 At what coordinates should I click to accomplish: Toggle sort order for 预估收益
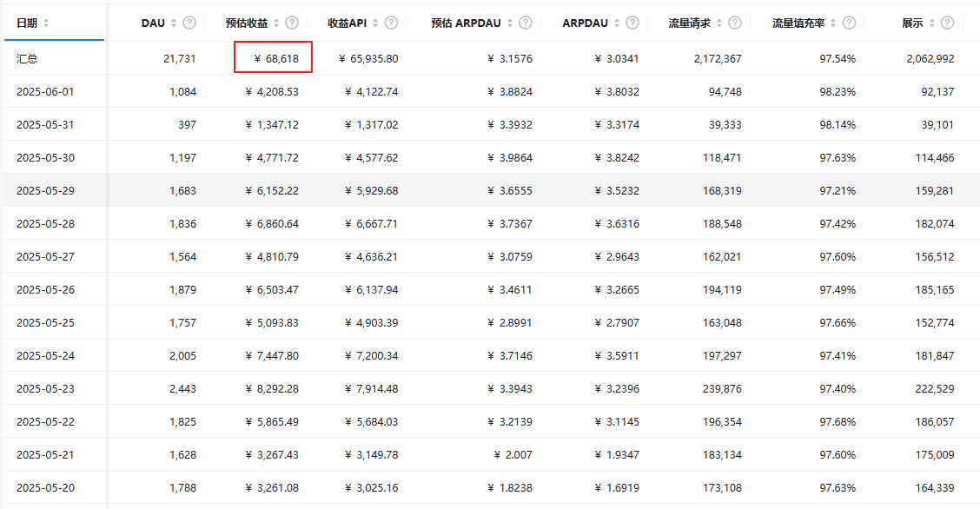pos(277,23)
